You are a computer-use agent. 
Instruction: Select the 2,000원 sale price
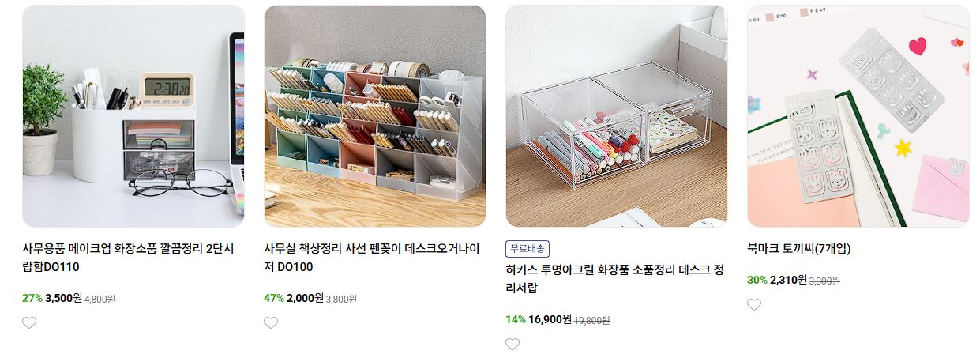point(306,298)
